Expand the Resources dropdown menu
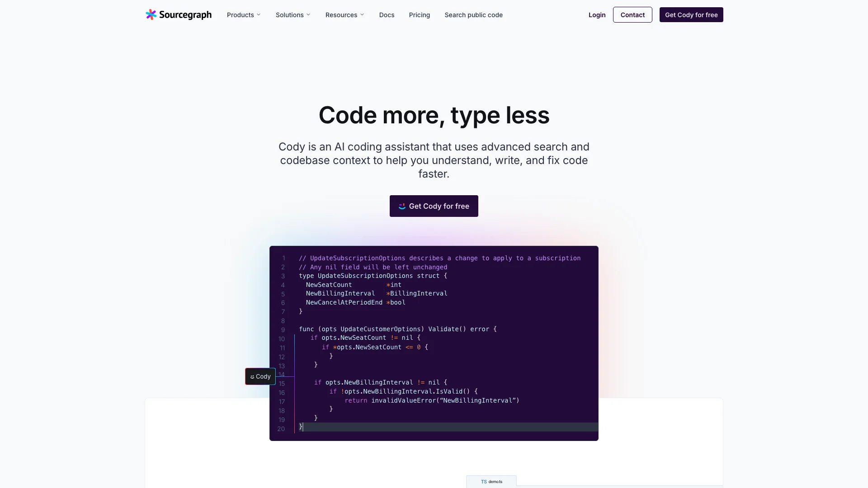The height and width of the screenshot is (488, 868). click(344, 14)
